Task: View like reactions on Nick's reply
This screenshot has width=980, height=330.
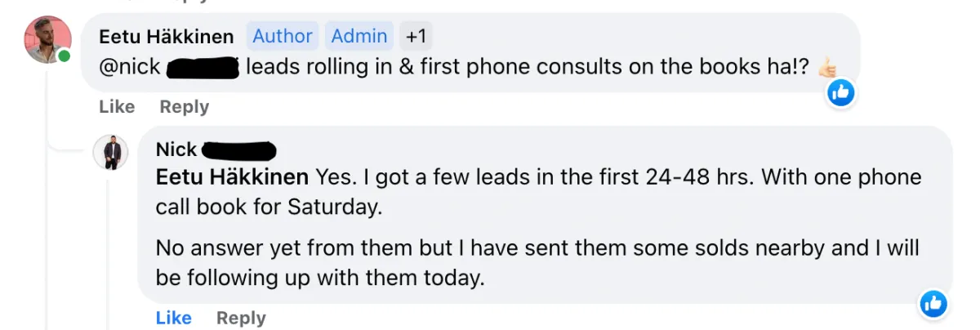Action: pyautogui.click(x=933, y=304)
